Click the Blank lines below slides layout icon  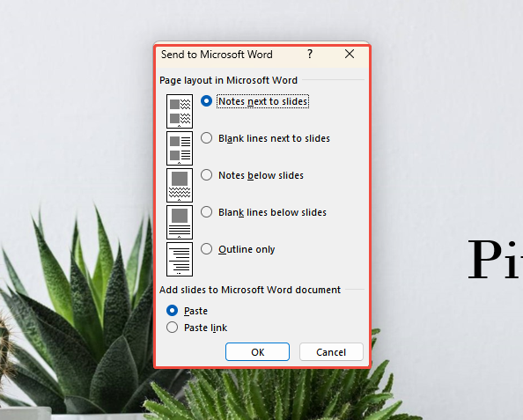180,222
